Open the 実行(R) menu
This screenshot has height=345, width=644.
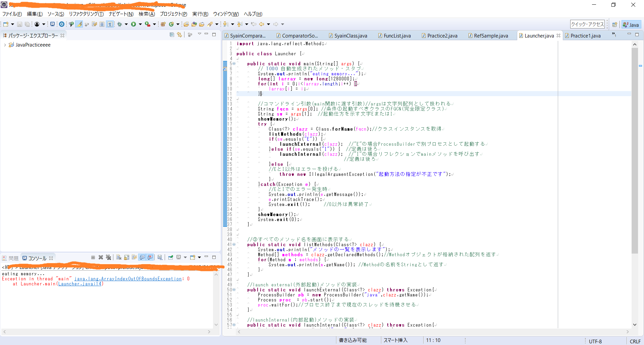(x=200, y=14)
